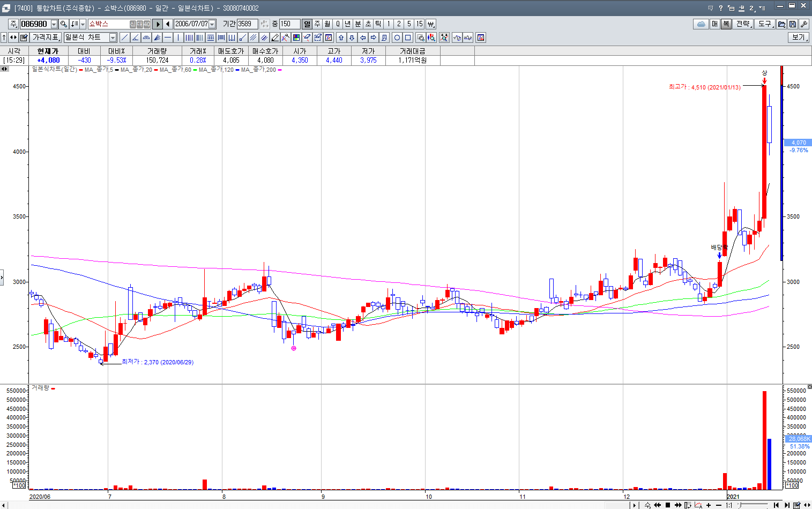Click the 기간 period input field 3589
Screen dimensions: 812x509
(x=248, y=24)
